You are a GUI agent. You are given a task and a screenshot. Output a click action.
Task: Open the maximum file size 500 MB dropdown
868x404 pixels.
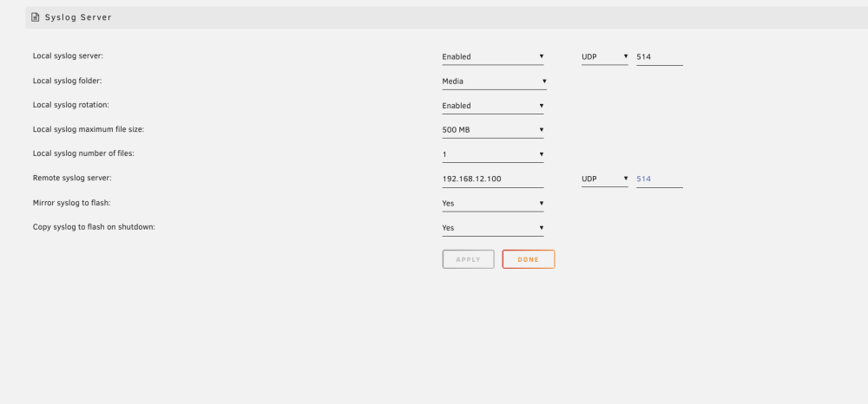click(x=493, y=130)
